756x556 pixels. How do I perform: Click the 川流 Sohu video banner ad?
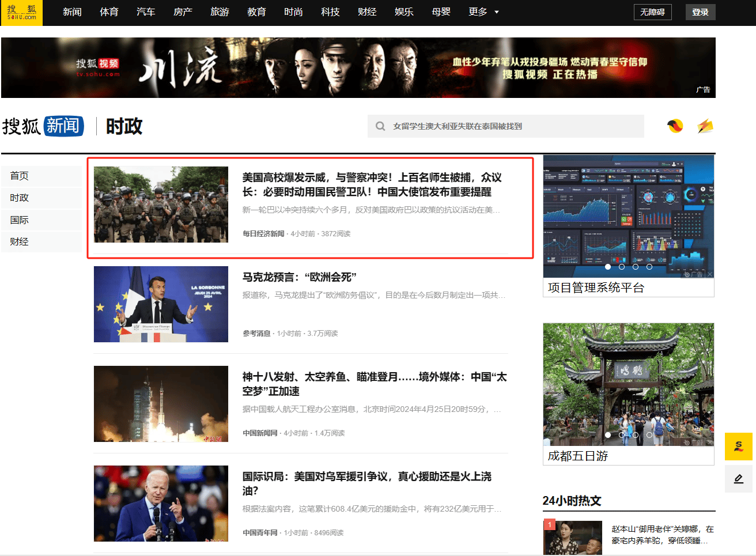pyautogui.click(x=358, y=68)
